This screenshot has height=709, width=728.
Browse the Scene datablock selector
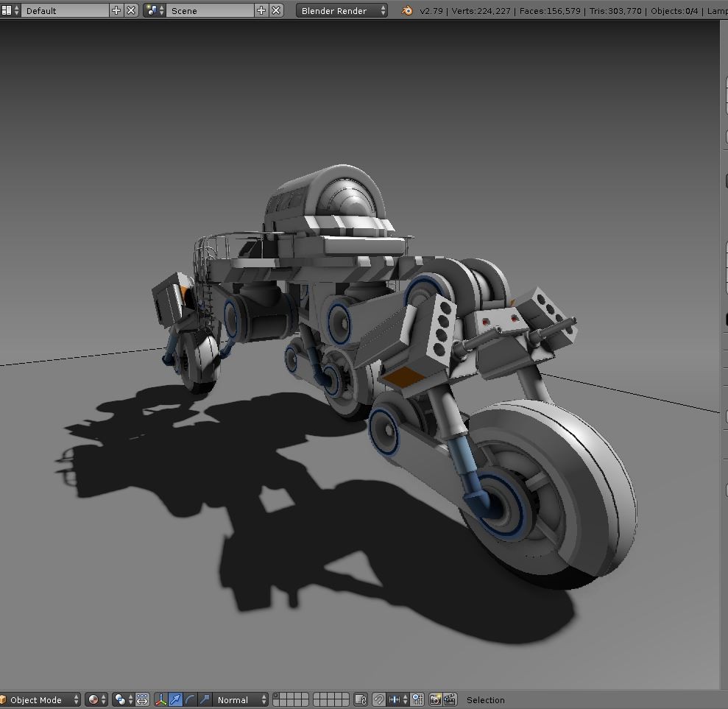[x=153, y=10]
